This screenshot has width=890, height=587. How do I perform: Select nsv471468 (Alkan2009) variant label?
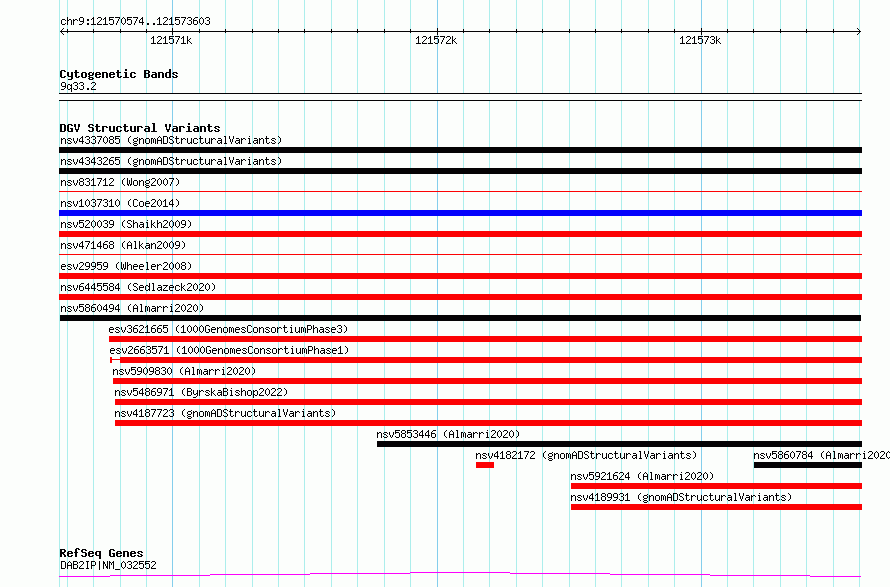pyautogui.click(x=123, y=245)
